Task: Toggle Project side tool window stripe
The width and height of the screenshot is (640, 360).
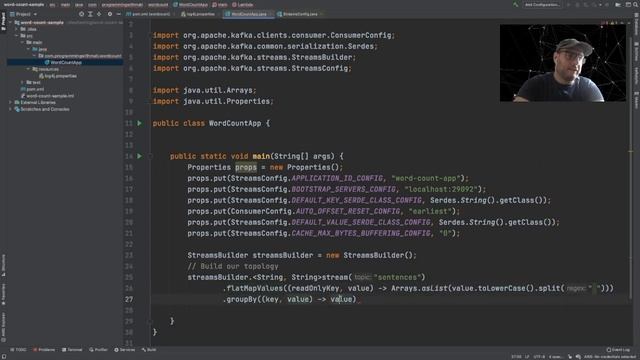Action: coord(3,21)
